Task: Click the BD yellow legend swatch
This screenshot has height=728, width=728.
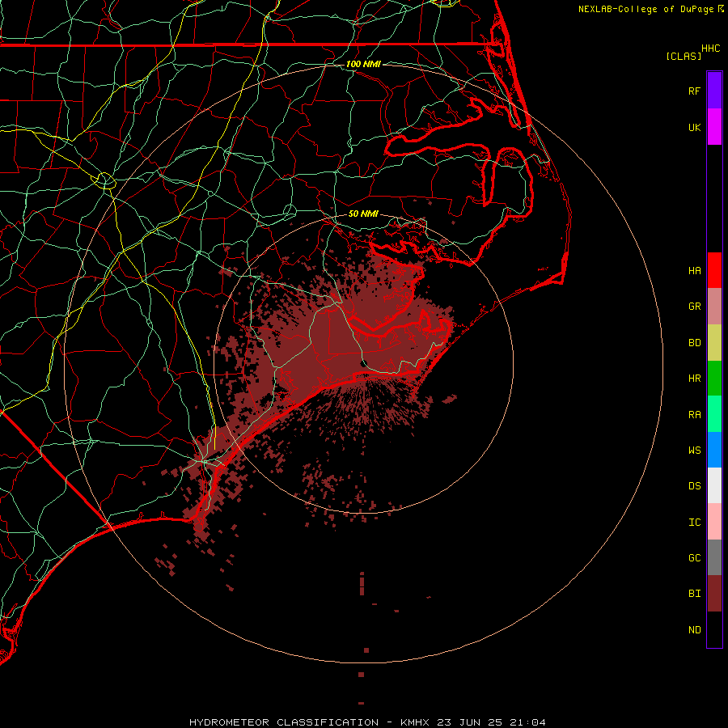Action: click(714, 342)
